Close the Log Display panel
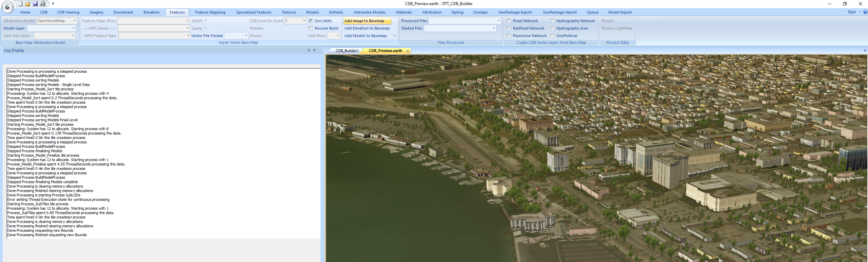This screenshot has width=868, height=262. coord(314,50)
